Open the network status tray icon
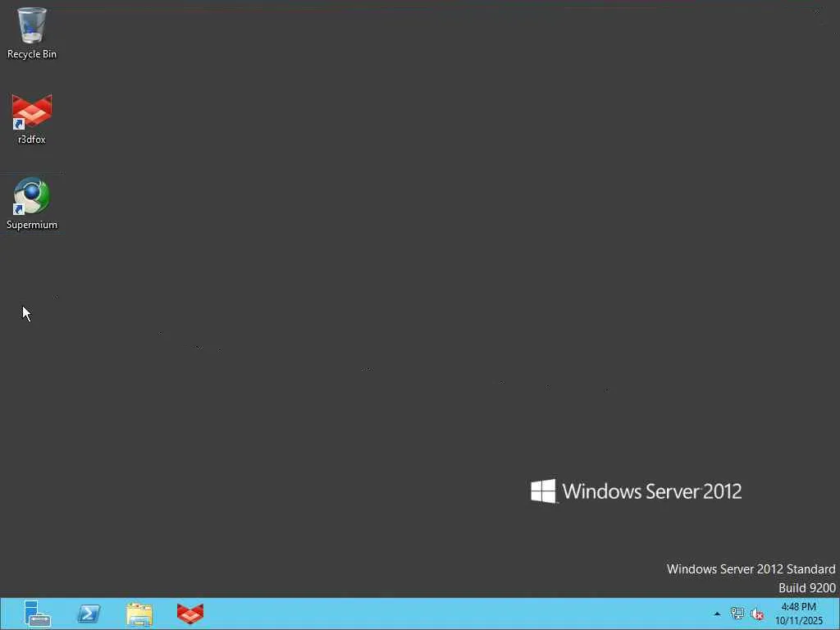 point(737,614)
